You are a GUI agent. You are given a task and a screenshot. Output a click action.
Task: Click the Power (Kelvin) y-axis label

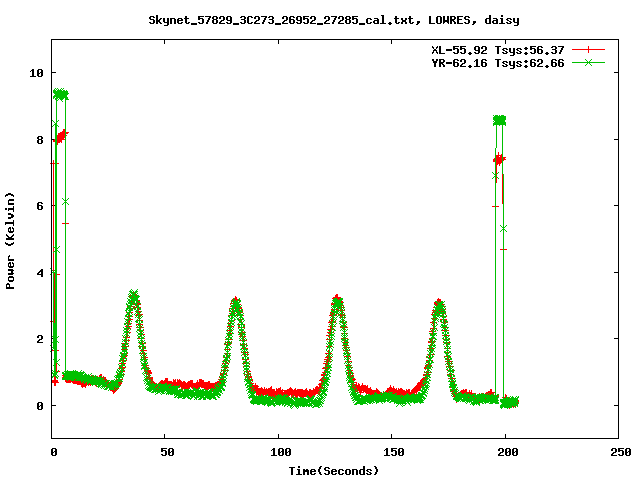pos(10,241)
